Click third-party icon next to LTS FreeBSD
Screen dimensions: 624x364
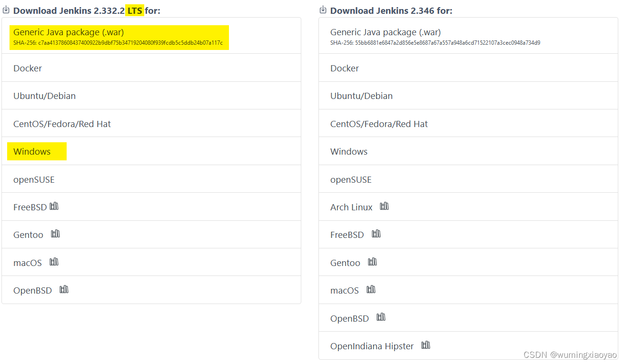pyautogui.click(x=54, y=206)
